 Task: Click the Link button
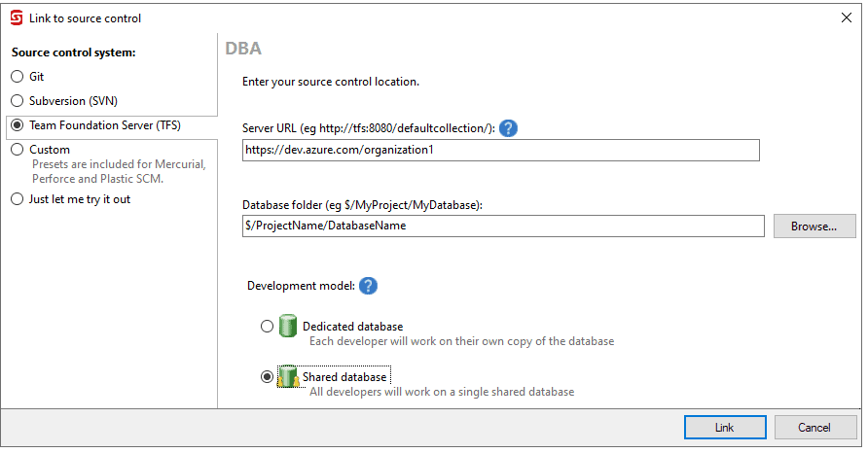[724, 428]
